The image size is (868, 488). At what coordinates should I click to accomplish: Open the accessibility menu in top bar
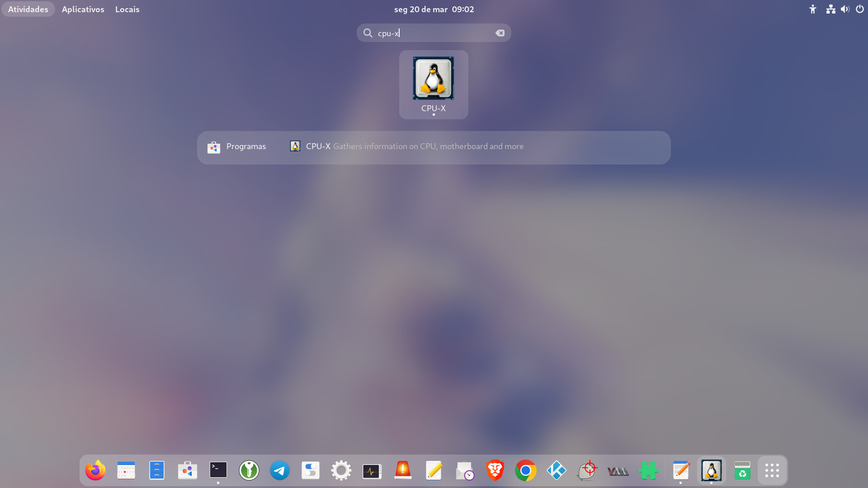click(813, 9)
